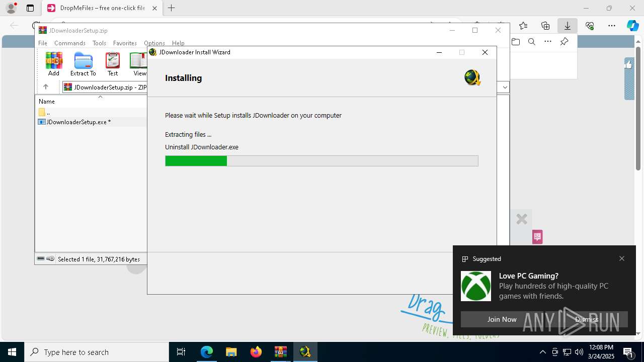Viewport: 644px width, 362px height.
Task: Click the Test icon in WinRAR toolbar
Action: pyautogui.click(x=113, y=64)
